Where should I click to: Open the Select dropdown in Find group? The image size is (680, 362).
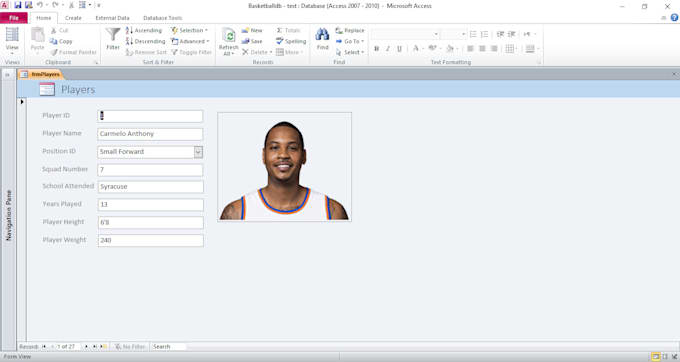click(350, 52)
